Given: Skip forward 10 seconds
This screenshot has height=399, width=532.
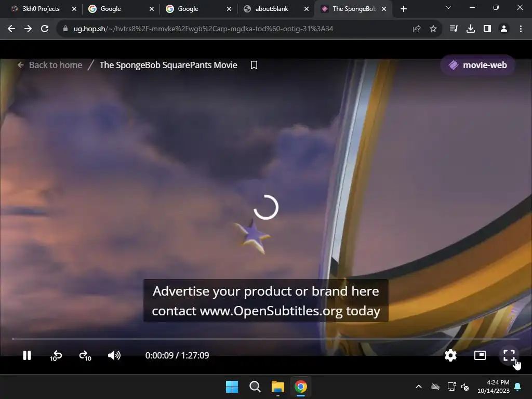Looking at the screenshot, I should point(85,355).
